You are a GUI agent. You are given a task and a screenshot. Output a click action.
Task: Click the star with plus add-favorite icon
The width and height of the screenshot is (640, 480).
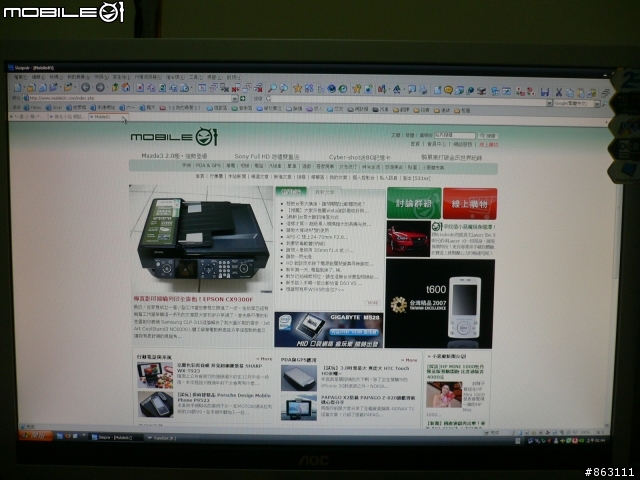pos(357,89)
